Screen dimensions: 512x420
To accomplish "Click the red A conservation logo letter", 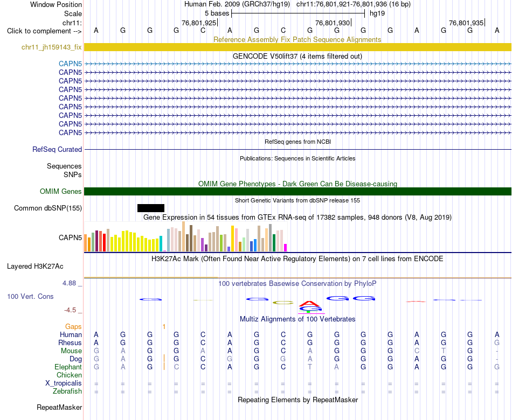I will (310, 304).
